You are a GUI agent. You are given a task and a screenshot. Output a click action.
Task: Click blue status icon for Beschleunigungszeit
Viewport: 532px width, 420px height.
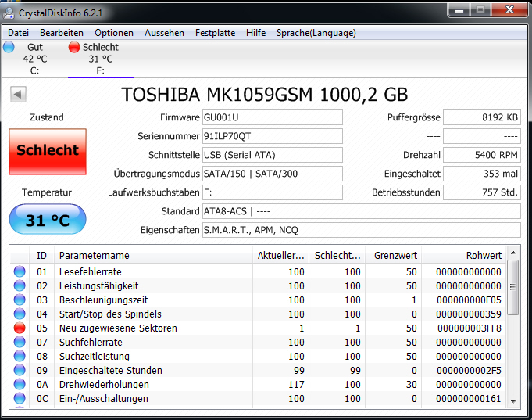click(20, 300)
